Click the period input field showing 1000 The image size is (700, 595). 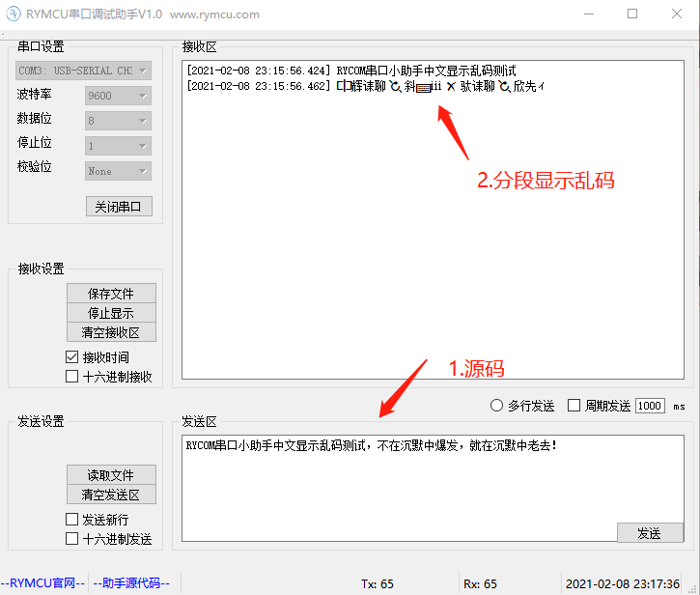click(650, 406)
